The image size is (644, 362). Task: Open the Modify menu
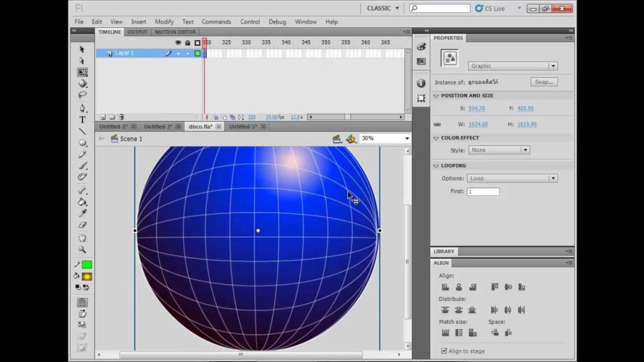(x=164, y=22)
